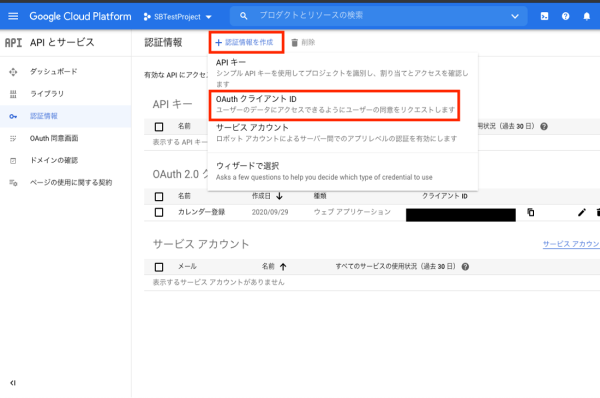The height and width of the screenshot is (398, 600).
Task: Collapse the sidebar with bottom arrow icon
Action: tap(13, 383)
